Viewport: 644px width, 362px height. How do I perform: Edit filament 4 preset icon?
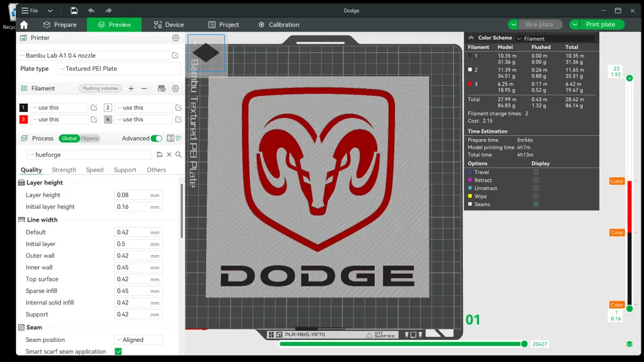coord(178,120)
